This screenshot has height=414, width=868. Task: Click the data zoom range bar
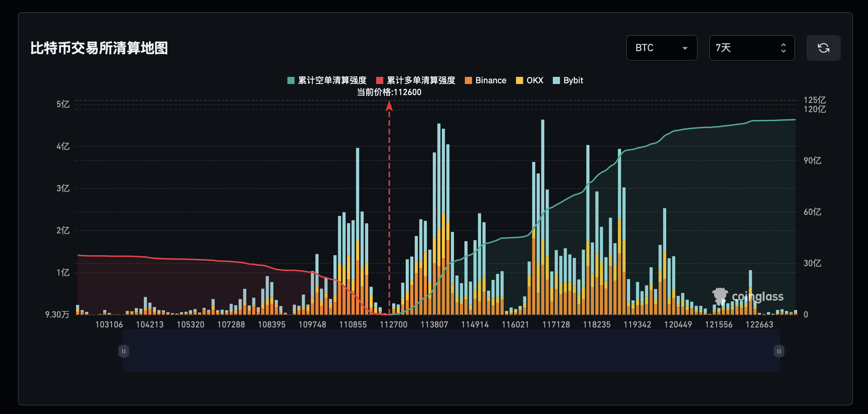point(451,351)
